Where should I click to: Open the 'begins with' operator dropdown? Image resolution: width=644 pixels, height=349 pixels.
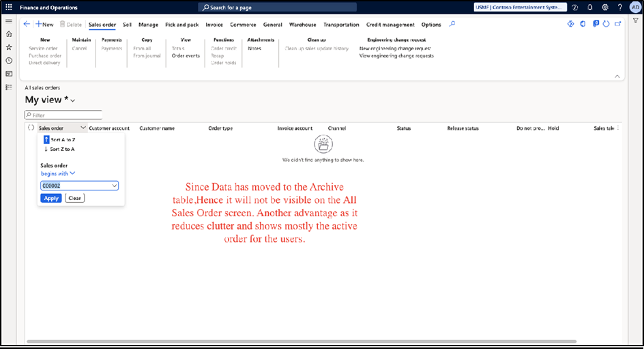[x=58, y=173]
